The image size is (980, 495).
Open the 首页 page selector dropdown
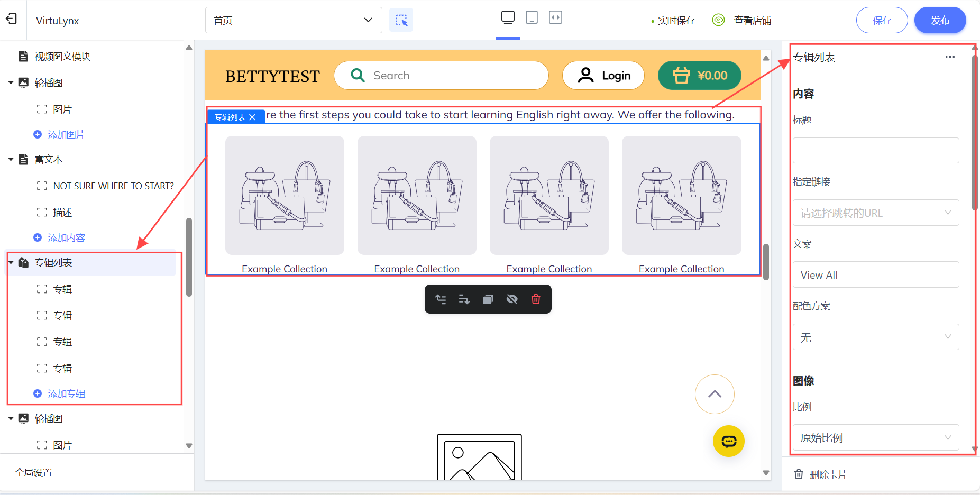294,20
